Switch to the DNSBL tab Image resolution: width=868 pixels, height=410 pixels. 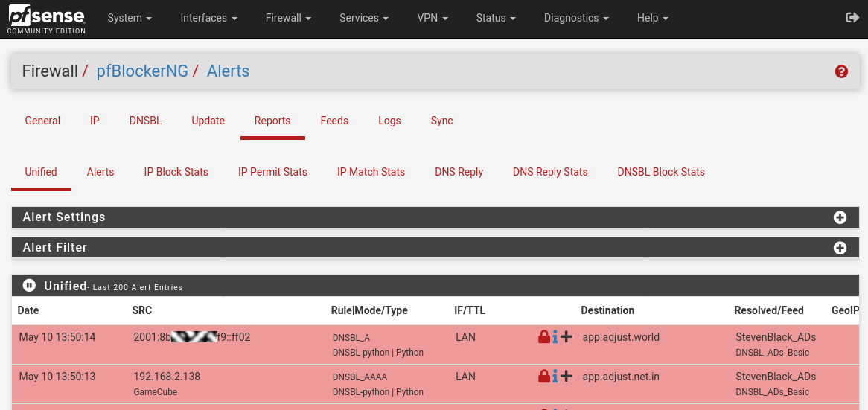pyautogui.click(x=146, y=121)
